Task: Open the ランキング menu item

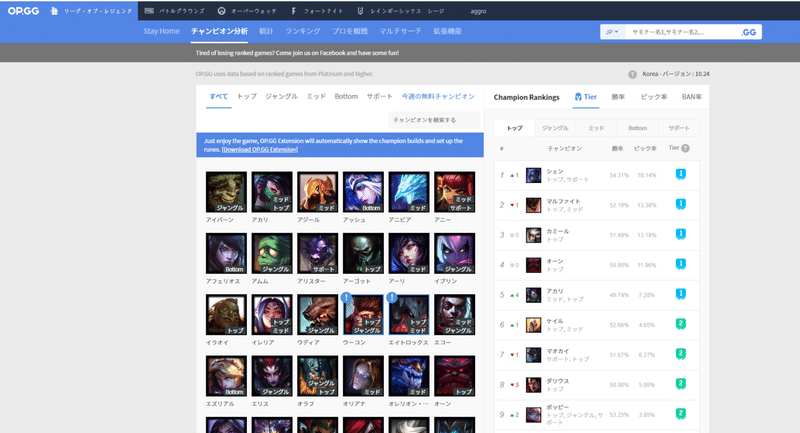Action: click(303, 31)
